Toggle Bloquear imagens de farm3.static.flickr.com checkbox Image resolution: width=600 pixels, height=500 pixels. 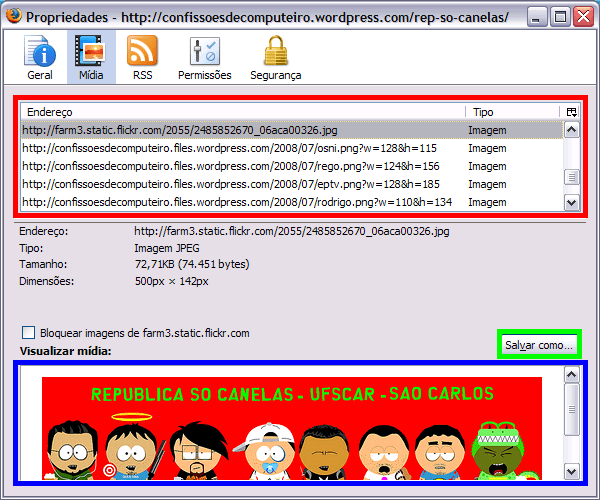pos(28,333)
